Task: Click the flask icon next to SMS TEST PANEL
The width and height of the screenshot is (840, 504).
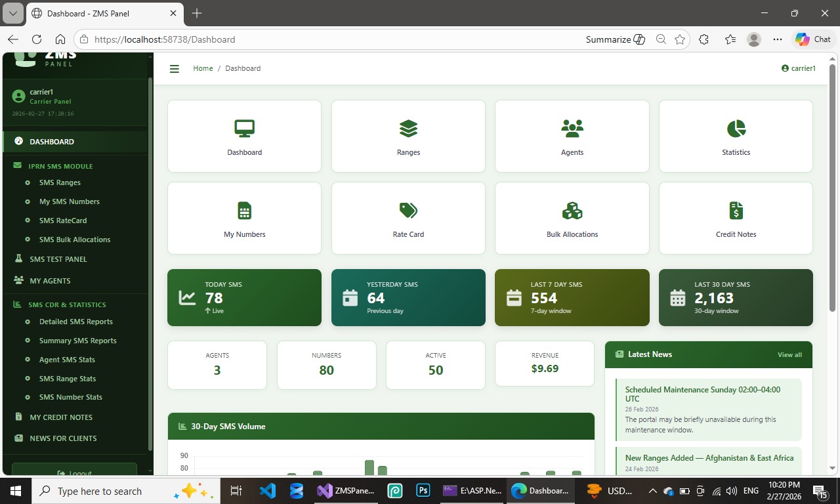Action: pyautogui.click(x=18, y=259)
